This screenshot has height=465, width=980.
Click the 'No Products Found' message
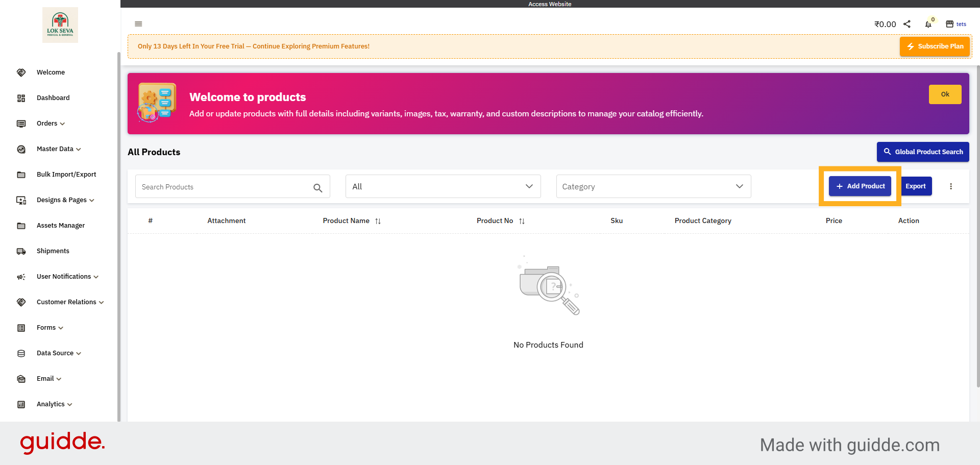pyautogui.click(x=548, y=345)
